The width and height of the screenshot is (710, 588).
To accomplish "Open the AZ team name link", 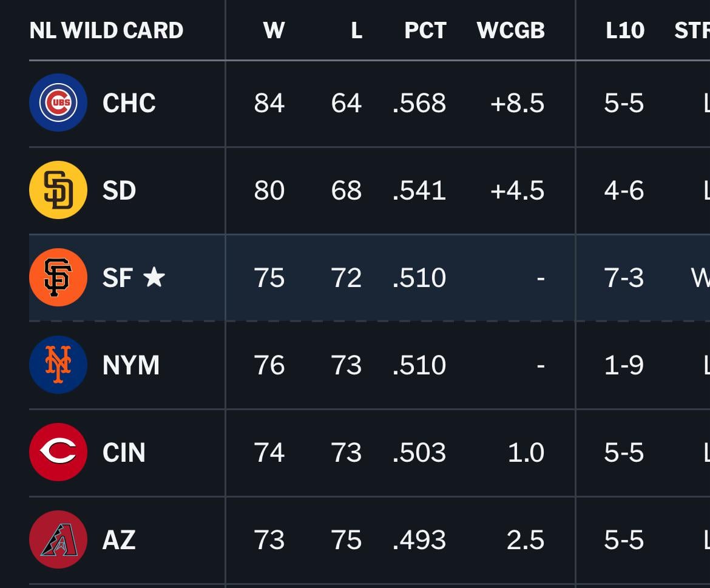I will click(x=119, y=540).
